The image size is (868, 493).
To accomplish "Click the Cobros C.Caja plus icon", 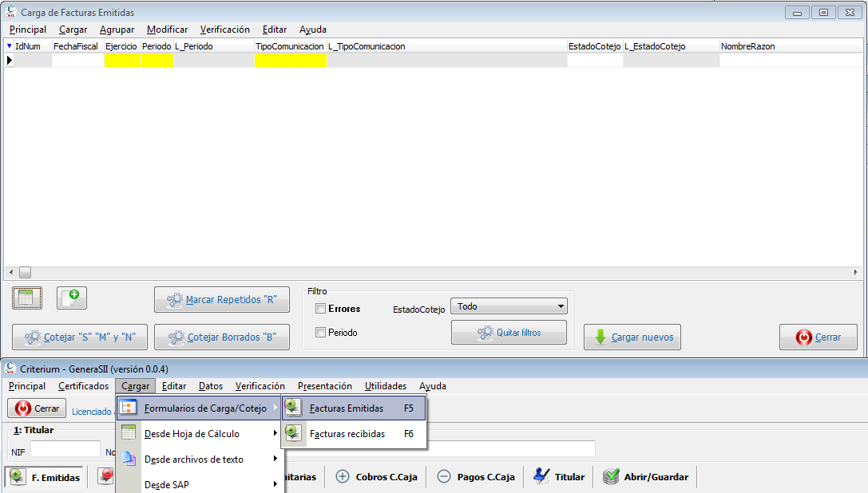I will (343, 476).
